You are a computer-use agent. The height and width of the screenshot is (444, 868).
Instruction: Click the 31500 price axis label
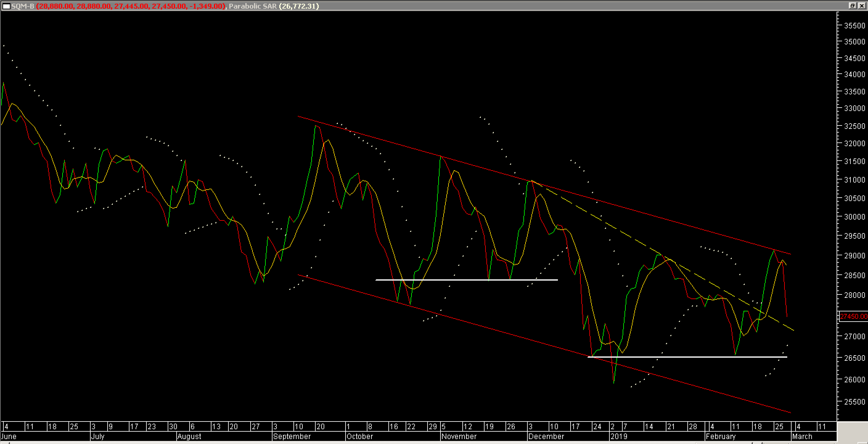coord(854,162)
